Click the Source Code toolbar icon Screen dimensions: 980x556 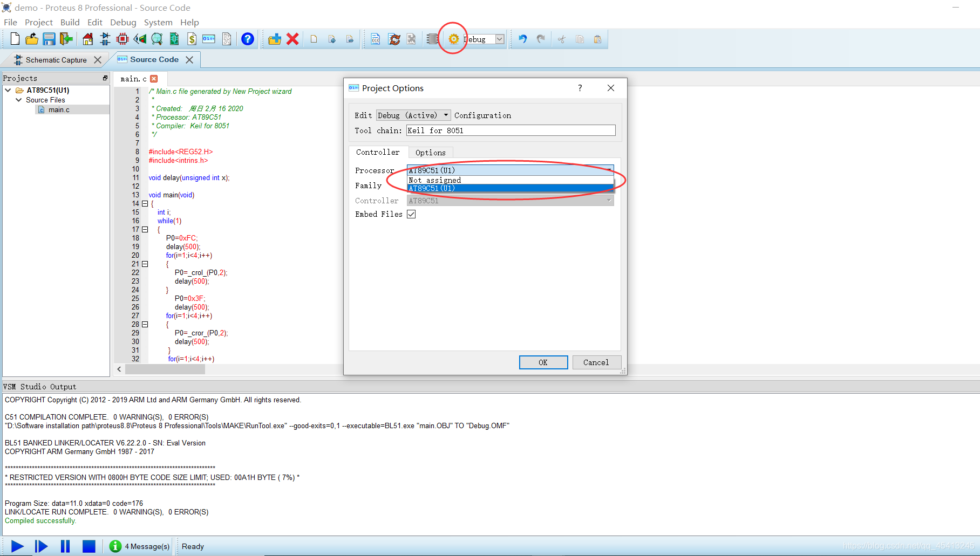click(209, 39)
